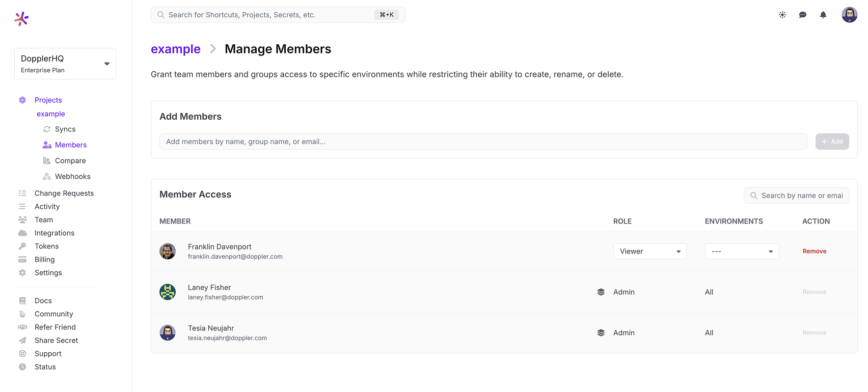Click the Compare icon in sidebar
Screen dimensions: 868x392
[47, 161]
